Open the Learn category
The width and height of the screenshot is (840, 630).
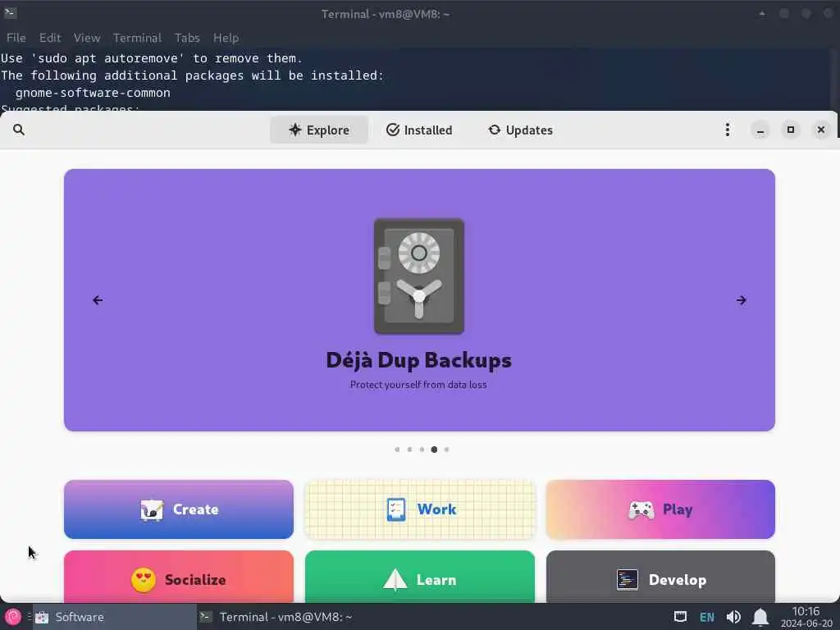[x=419, y=577]
